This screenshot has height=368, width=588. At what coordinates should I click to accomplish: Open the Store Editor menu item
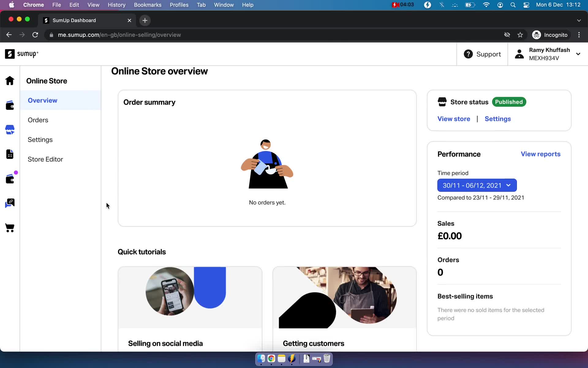pyautogui.click(x=46, y=159)
